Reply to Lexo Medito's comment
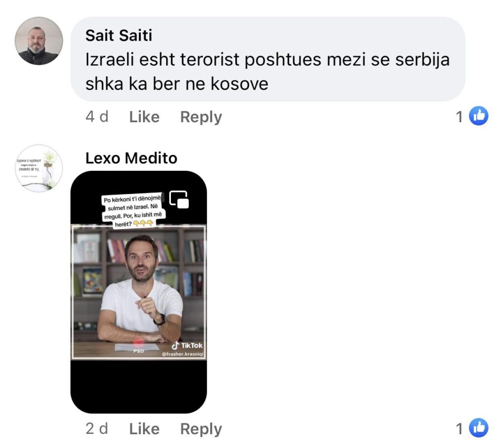503x448 pixels. [x=201, y=429]
